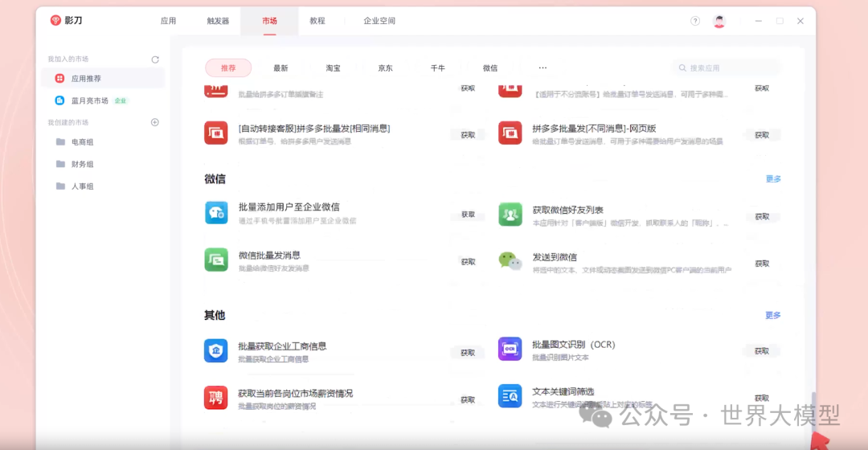
Task: Click the 电商组 folder icon
Action: [61, 142]
